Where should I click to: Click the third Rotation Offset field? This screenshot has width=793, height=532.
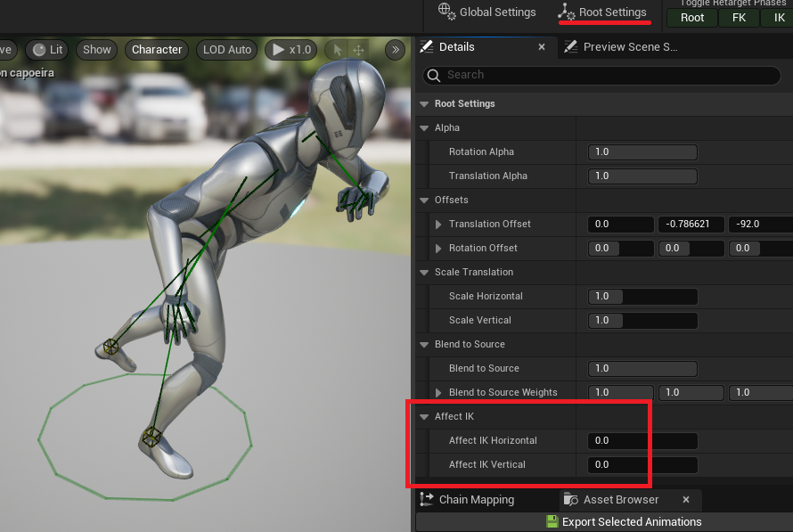(760, 249)
